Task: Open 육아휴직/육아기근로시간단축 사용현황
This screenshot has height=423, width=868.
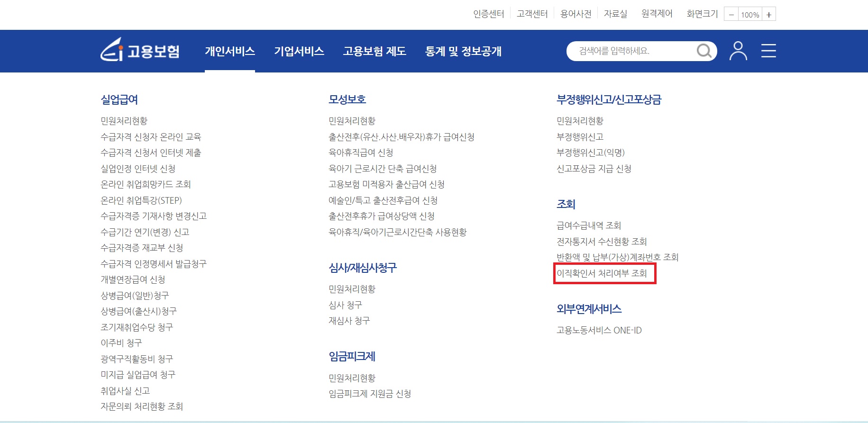Action: tap(398, 232)
